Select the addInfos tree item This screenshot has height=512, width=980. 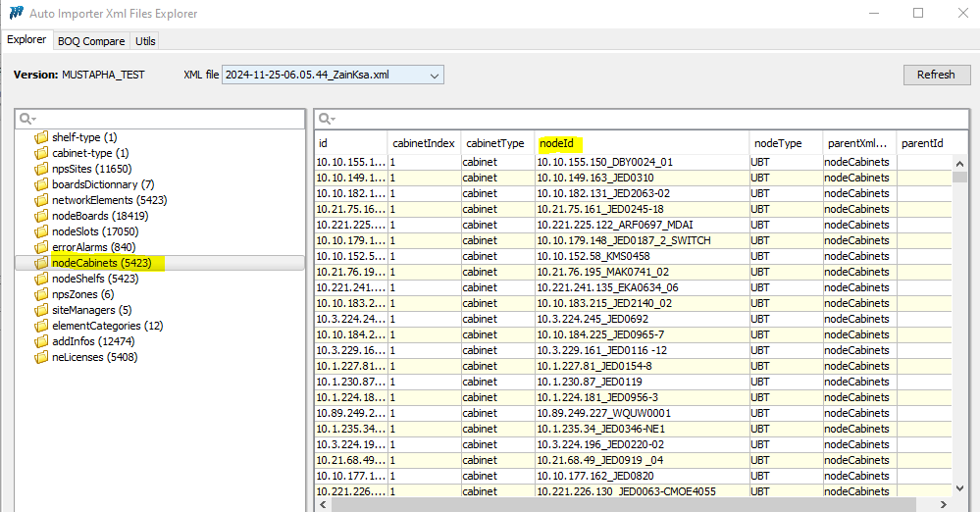93,341
